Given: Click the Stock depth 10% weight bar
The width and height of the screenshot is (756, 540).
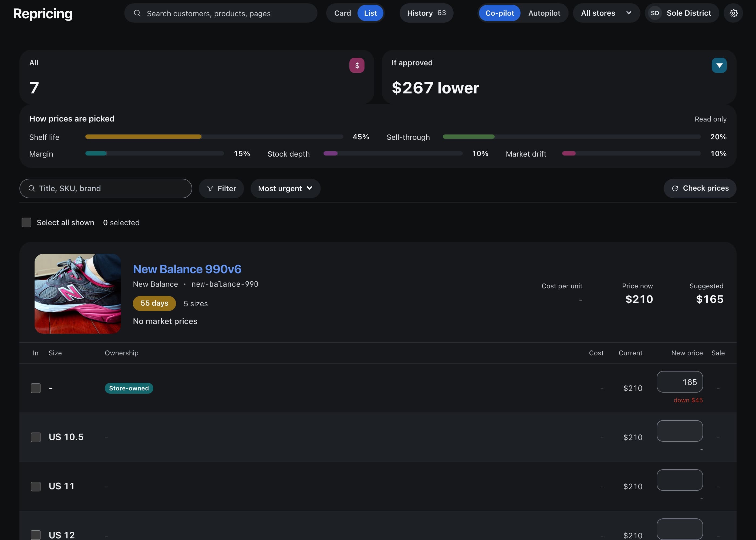Looking at the screenshot, I should point(393,154).
